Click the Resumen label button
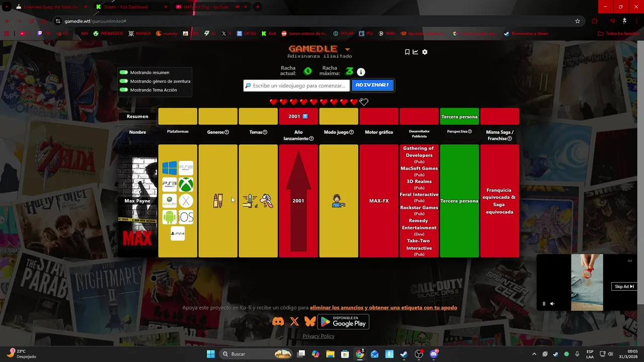 (137, 116)
